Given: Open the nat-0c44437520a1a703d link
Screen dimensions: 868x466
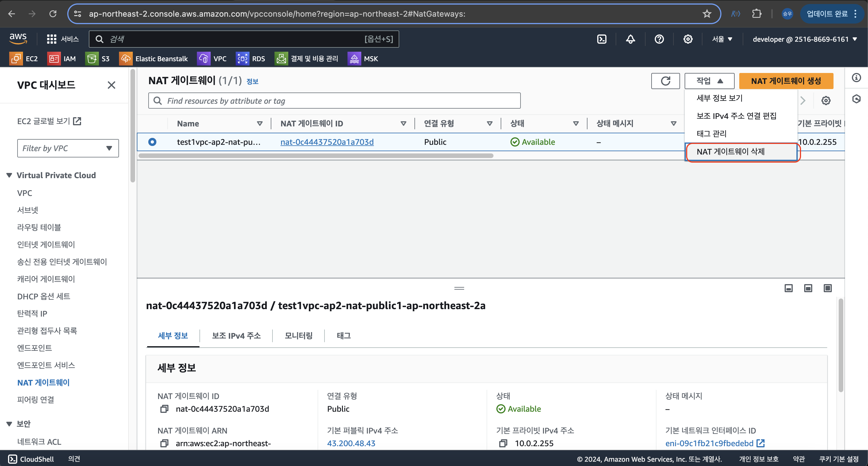Looking at the screenshot, I should click(327, 142).
